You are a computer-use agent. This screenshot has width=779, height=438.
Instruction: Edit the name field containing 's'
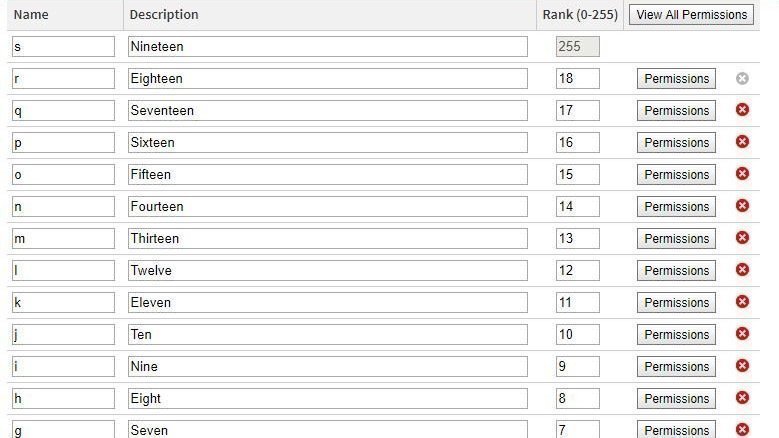click(x=64, y=47)
